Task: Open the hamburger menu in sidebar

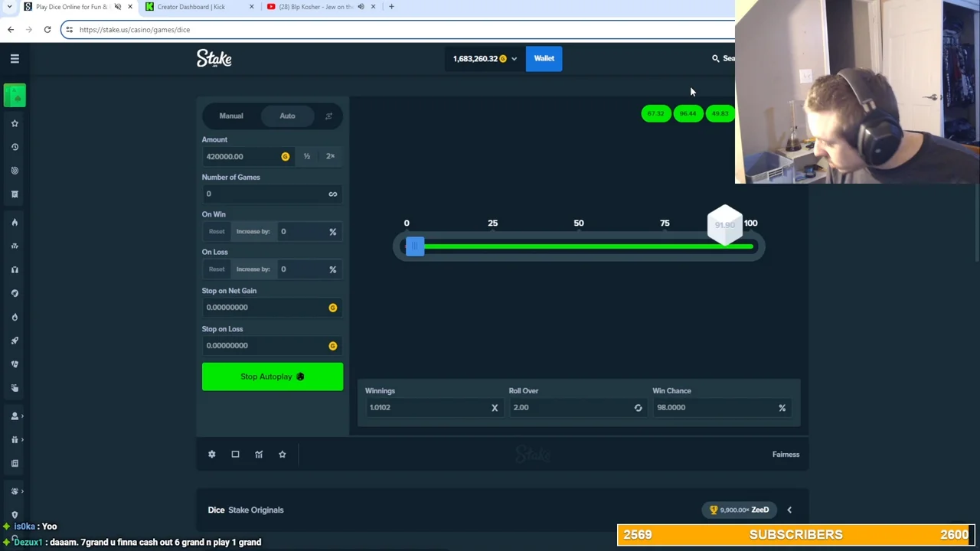Action: point(15,58)
